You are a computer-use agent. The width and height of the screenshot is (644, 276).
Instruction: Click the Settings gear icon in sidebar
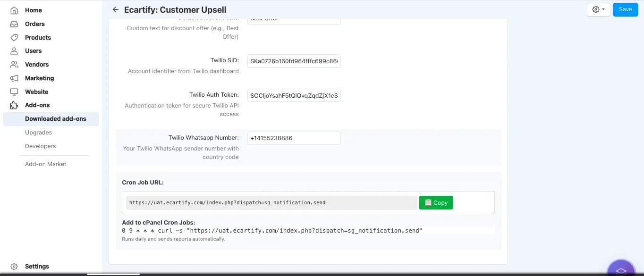14,267
